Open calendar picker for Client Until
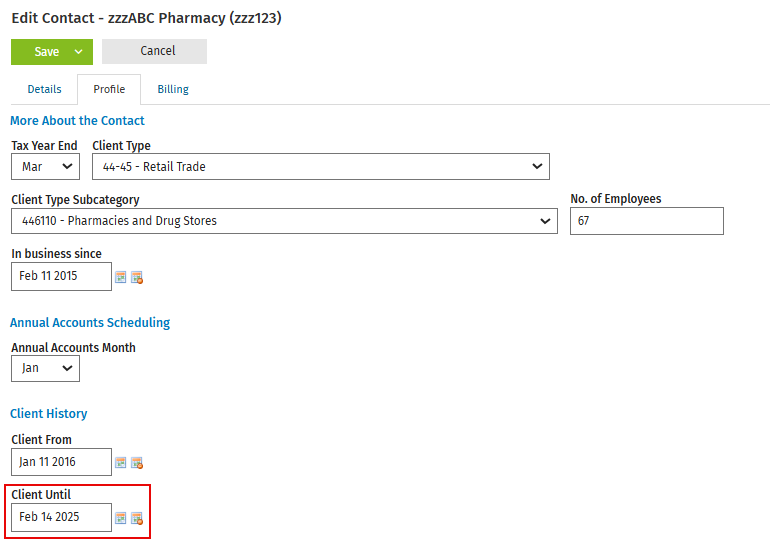This screenshot has width=770, height=547. pos(120,518)
